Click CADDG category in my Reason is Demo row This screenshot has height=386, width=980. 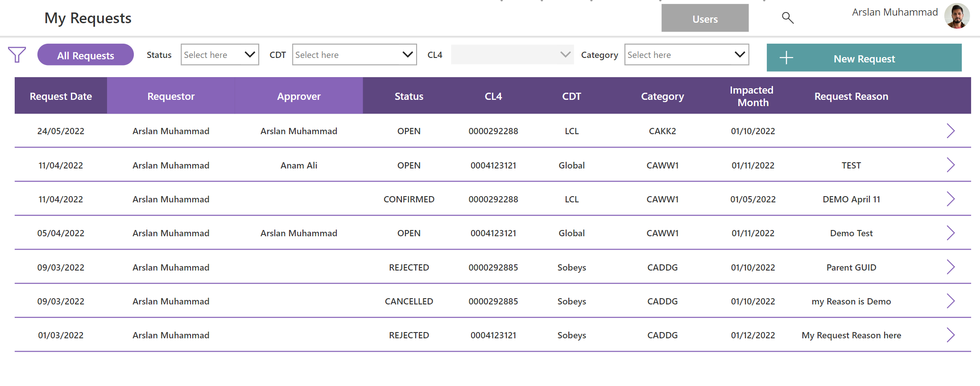[662, 301]
